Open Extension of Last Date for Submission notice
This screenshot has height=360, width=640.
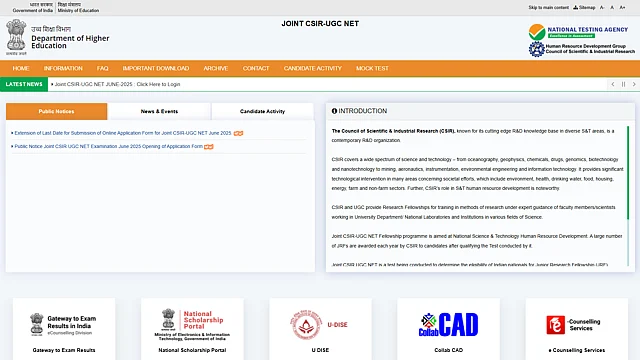[x=123, y=133]
